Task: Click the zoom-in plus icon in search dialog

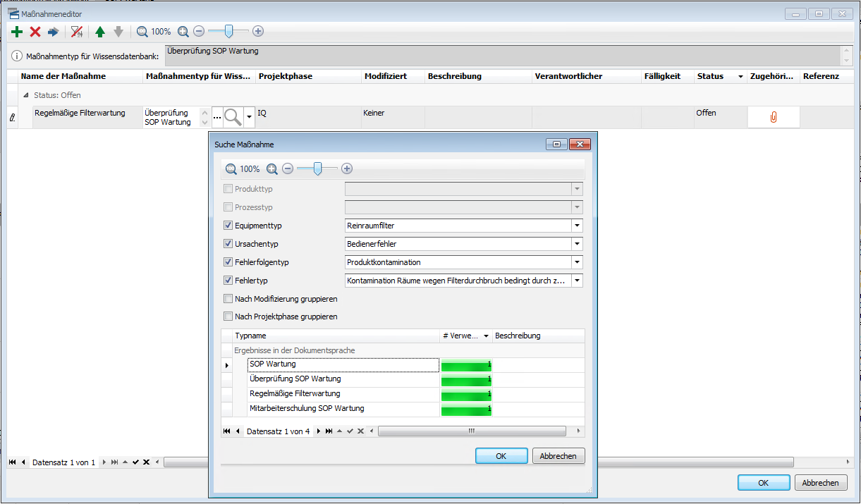Action: pyautogui.click(x=347, y=169)
